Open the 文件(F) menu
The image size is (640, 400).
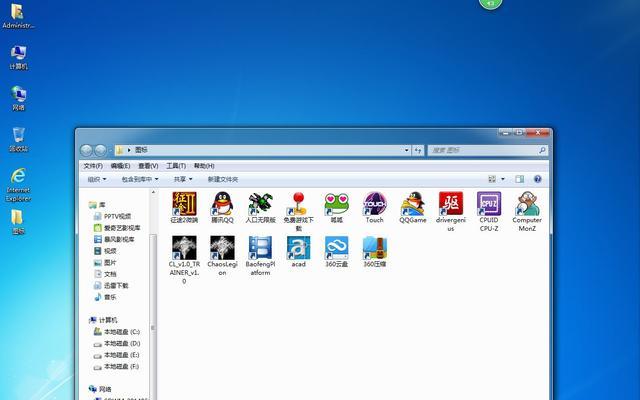tap(93, 166)
